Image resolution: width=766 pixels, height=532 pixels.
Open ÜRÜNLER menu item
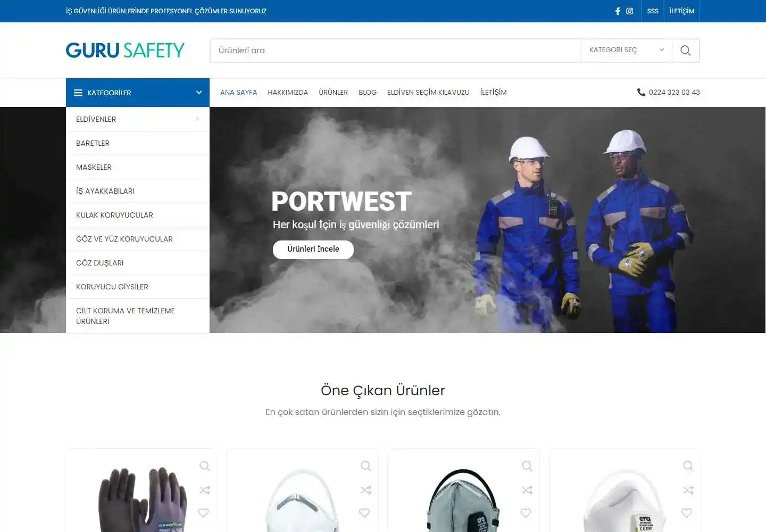[334, 93]
